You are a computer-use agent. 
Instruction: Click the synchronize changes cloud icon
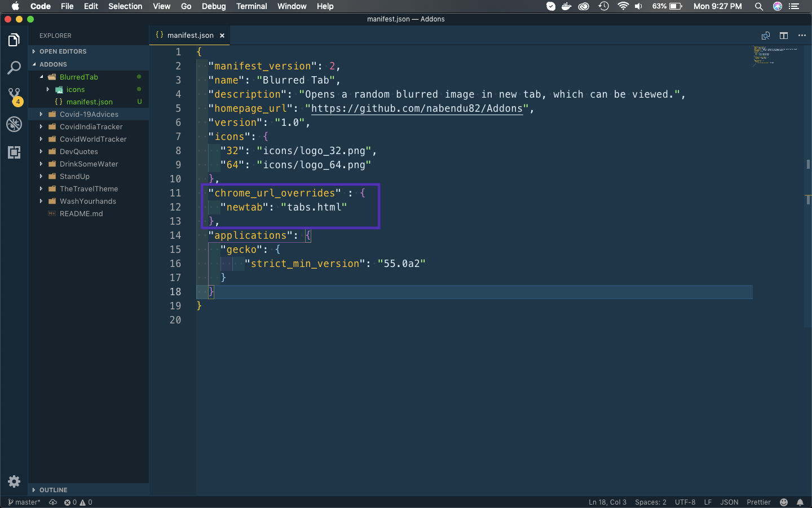[x=53, y=502]
